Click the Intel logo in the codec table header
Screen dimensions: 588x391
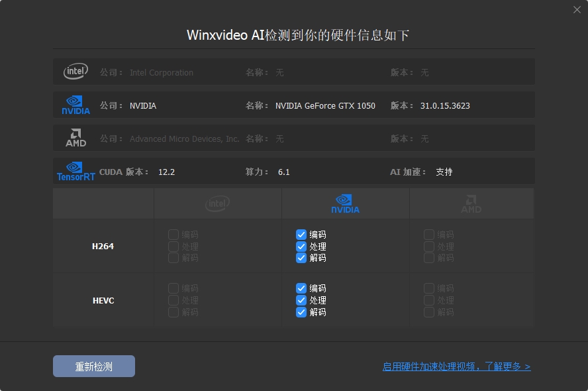(217, 203)
